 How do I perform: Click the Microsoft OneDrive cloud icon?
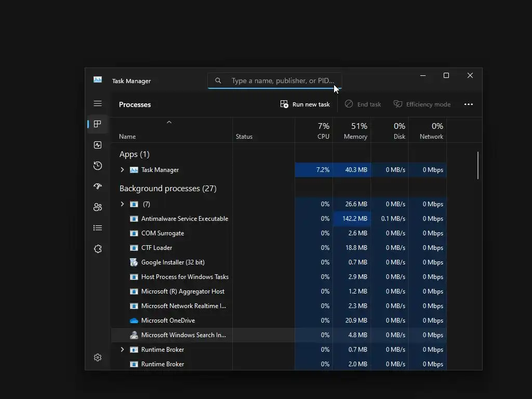(x=134, y=321)
